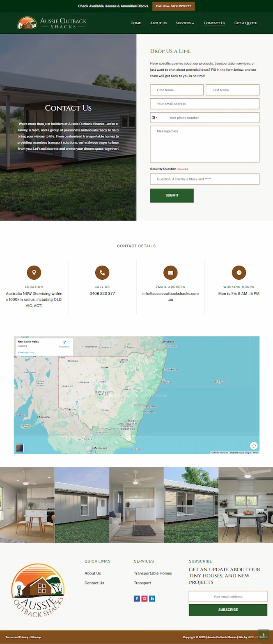This screenshot has width=273, height=644.
Task: Click the footer Contact Us quick link
Action: coord(94,583)
